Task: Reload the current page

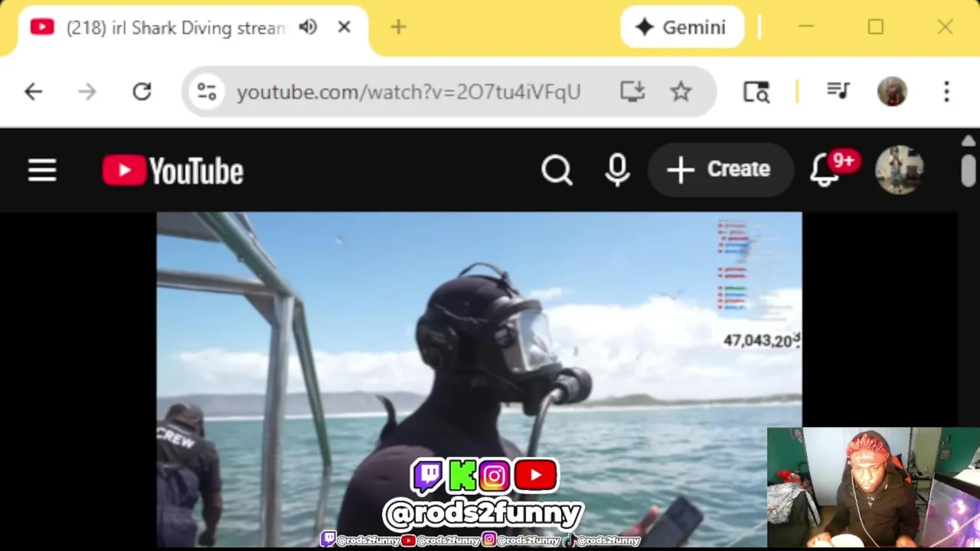Action: pos(142,92)
